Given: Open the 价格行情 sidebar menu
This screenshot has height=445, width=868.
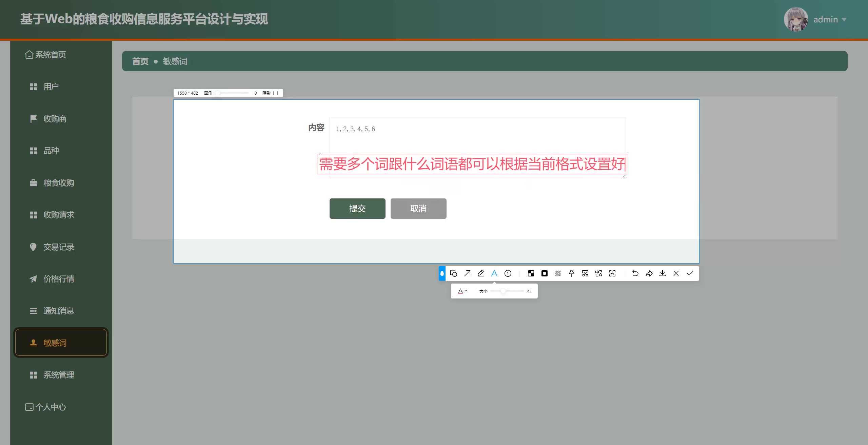Looking at the screenshot, I should 59,279.
